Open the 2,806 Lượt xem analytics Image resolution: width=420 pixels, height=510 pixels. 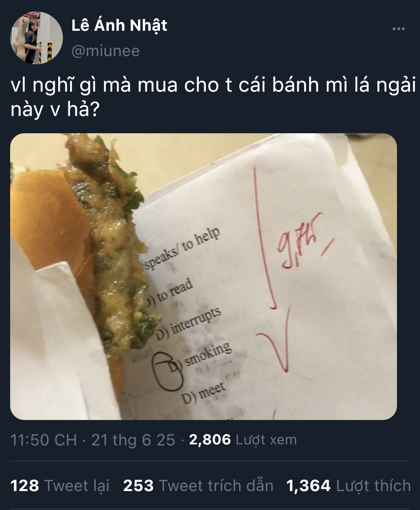click(243, 440)
